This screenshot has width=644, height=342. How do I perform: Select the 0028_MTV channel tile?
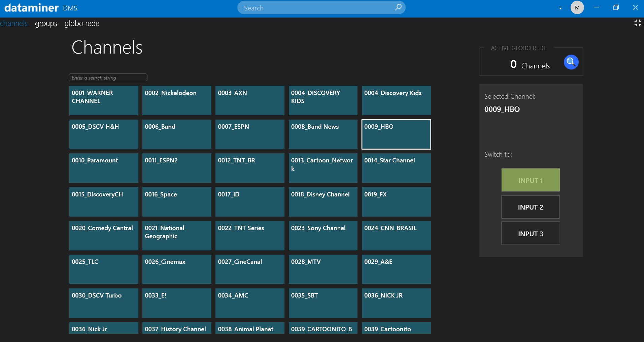coord(323,269)
